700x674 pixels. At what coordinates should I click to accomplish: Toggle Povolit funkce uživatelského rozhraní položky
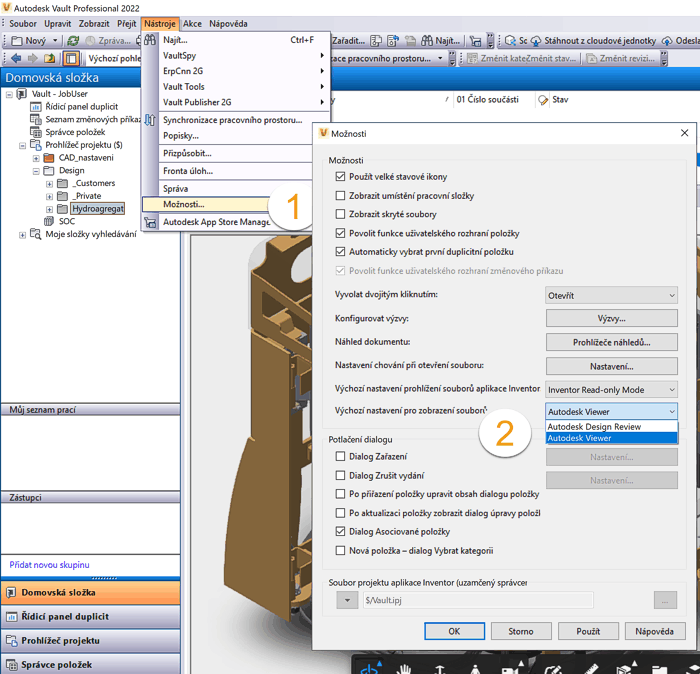[x=340, y=233]
